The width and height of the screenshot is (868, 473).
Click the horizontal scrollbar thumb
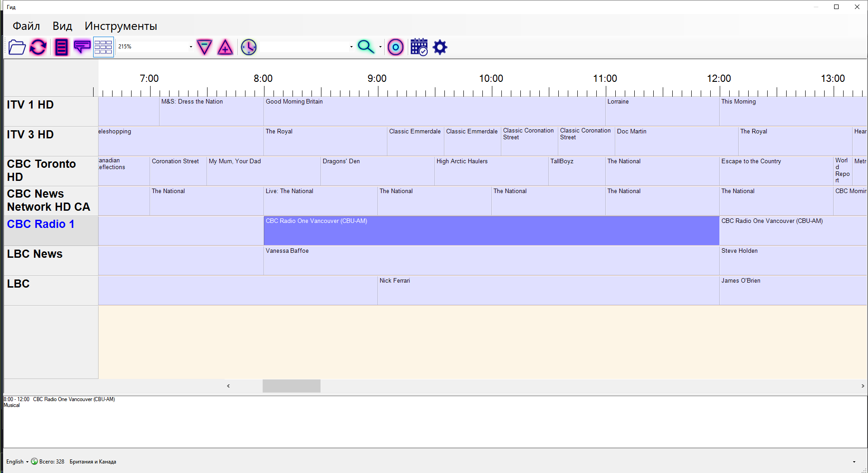pyautogui.click(x=292, y=386)
